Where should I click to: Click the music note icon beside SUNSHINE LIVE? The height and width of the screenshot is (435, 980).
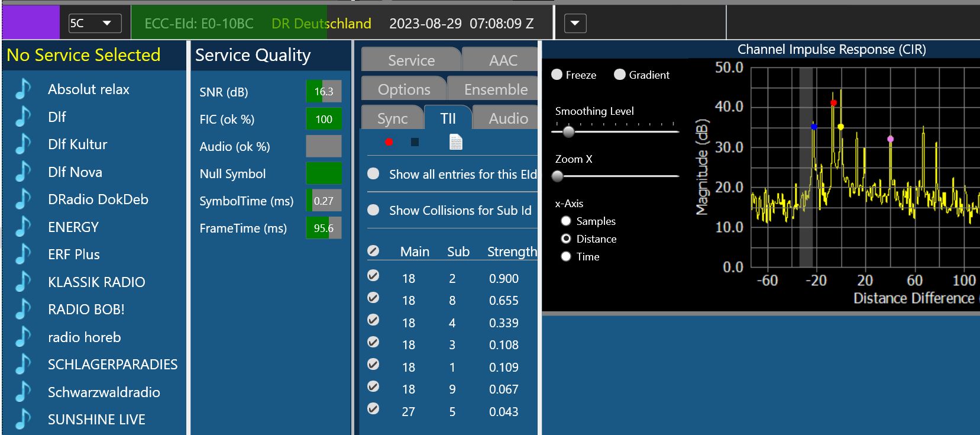pyautogui.click(x=23, y=420)
